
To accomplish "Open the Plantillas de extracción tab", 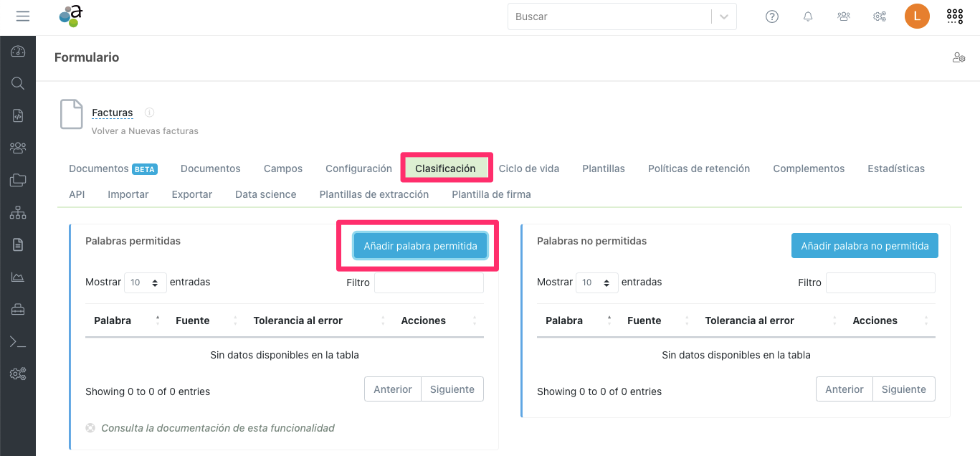I will tap(374, 194).
